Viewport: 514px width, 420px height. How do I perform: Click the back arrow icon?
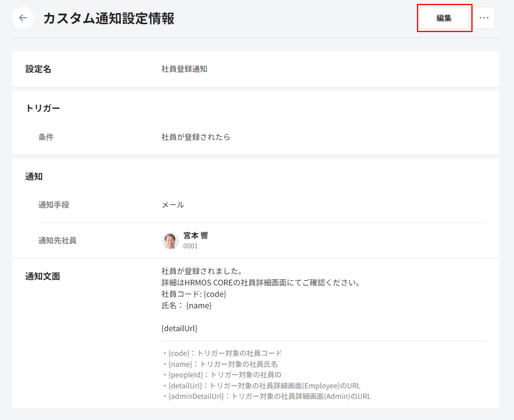(23, 18)
